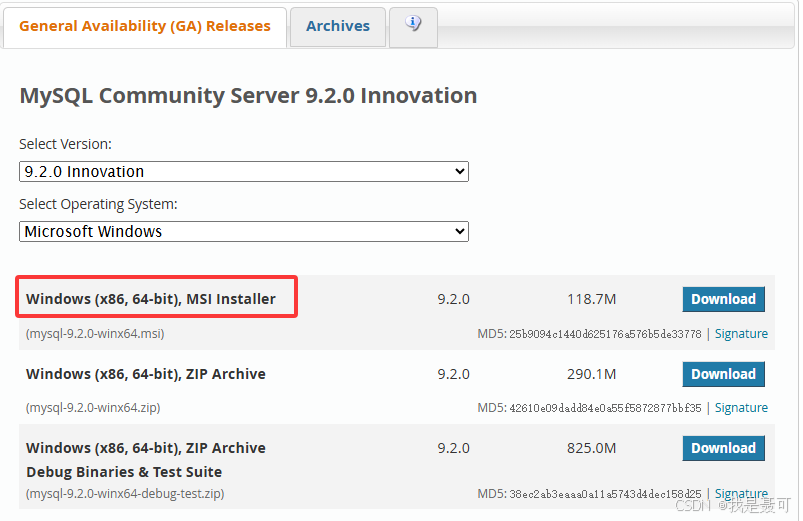
Task: Switch to the Archives tab
Action: [x=337, y=26]
